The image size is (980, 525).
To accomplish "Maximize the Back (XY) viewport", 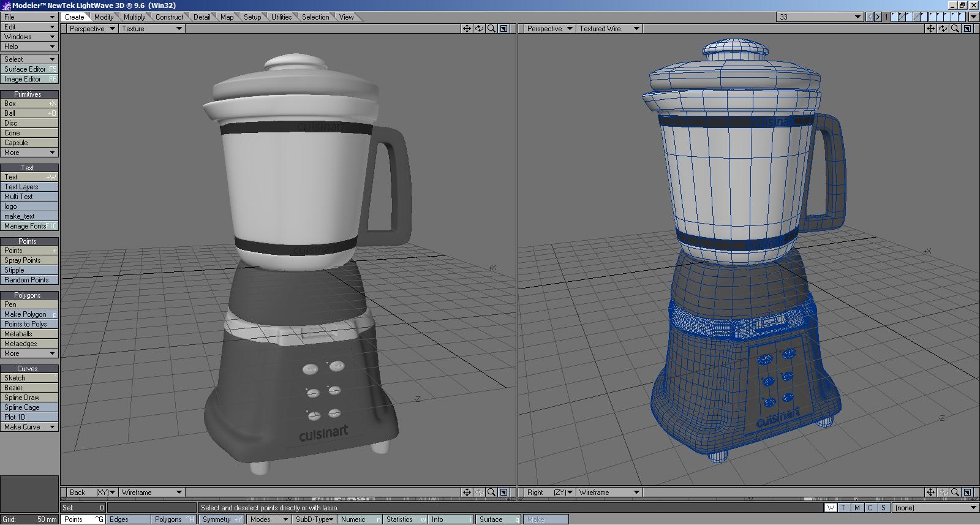I will tap(503, 493).
